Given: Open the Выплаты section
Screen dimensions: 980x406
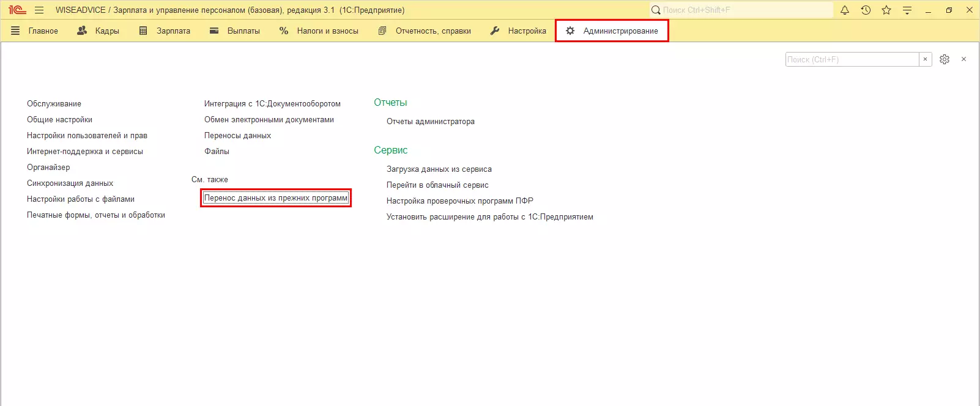Looking at the screenshot, I should click(x=235, y=31).
